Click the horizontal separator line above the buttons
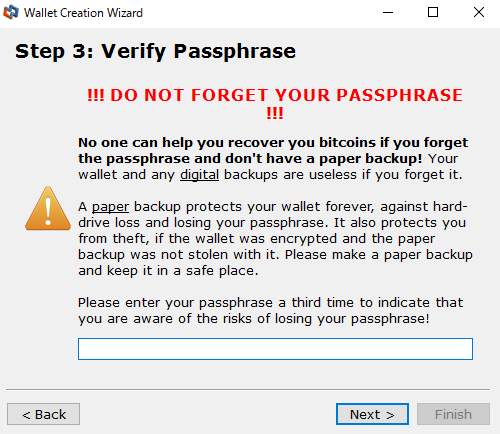The height and width of the screenshot is (434, 500). click(x=248, y=389)
